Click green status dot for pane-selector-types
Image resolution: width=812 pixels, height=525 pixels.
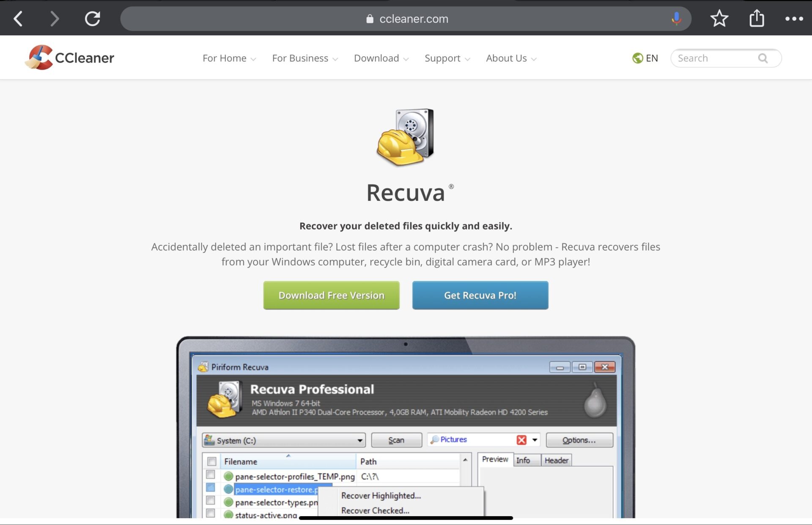tap(228, 502)
